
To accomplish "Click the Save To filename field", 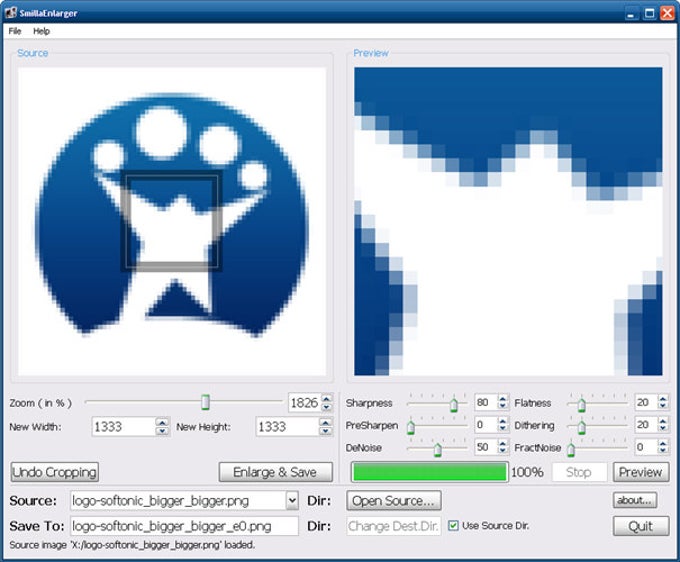I will pyautogui.click(x=184, y=526).
